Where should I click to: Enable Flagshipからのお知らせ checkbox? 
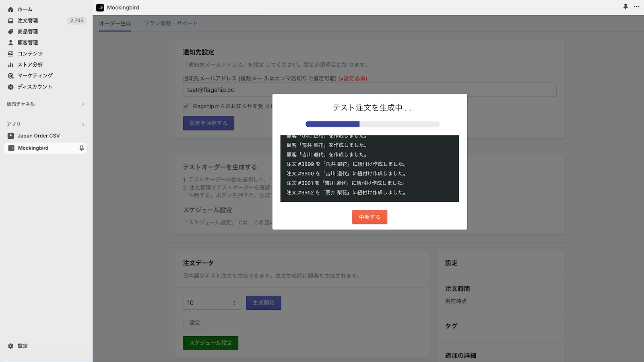(x=186, y=106)
